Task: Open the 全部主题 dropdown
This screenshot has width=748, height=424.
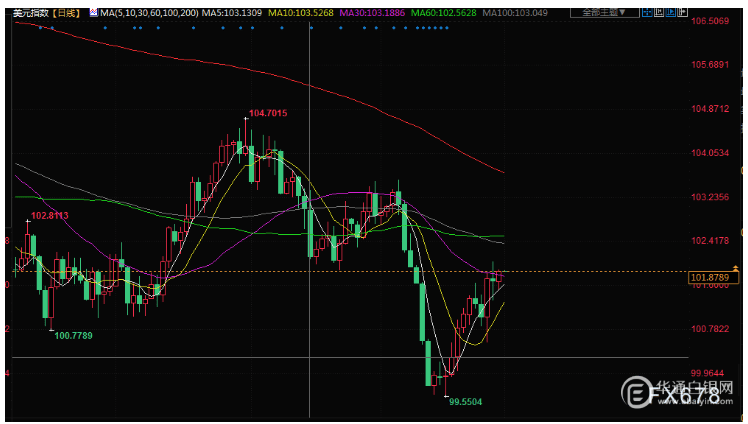Action: pos(604,12)
